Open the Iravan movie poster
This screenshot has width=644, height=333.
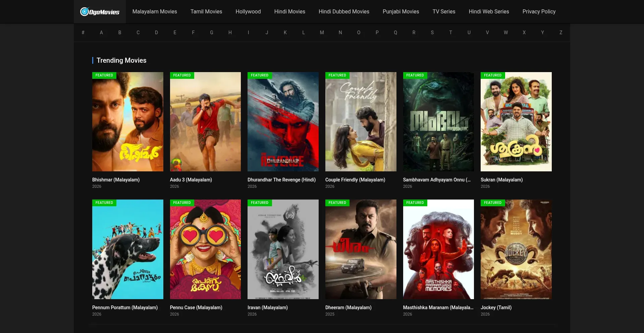pos(283,249)
